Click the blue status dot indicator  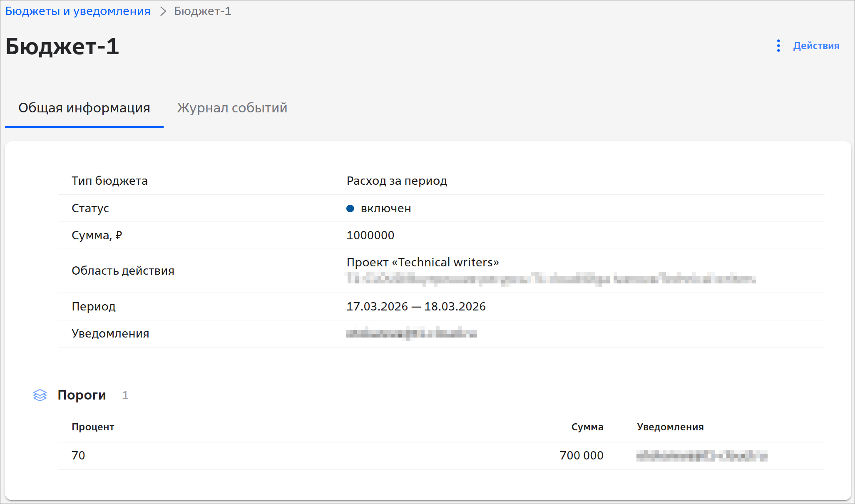pos(350,209)
